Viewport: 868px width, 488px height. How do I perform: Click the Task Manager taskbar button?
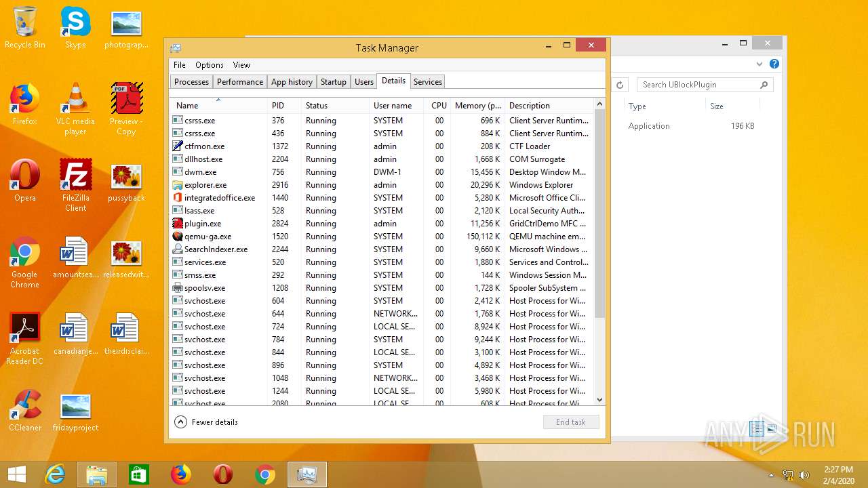coord(307,474)
